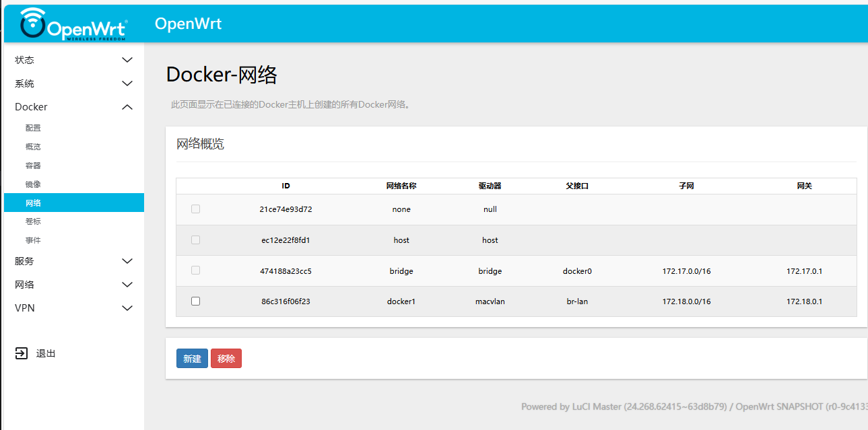Click the Docker-网络 page title

(x=222, y=75)
